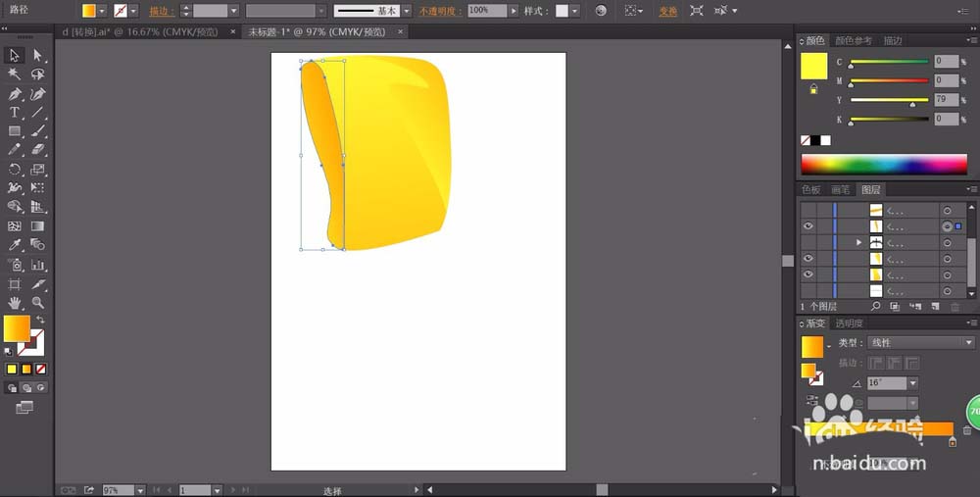This screenshot has width=980, height=497.
Task: Select the Blend tool
Action: pyautogui.click(x=37, y=245)
